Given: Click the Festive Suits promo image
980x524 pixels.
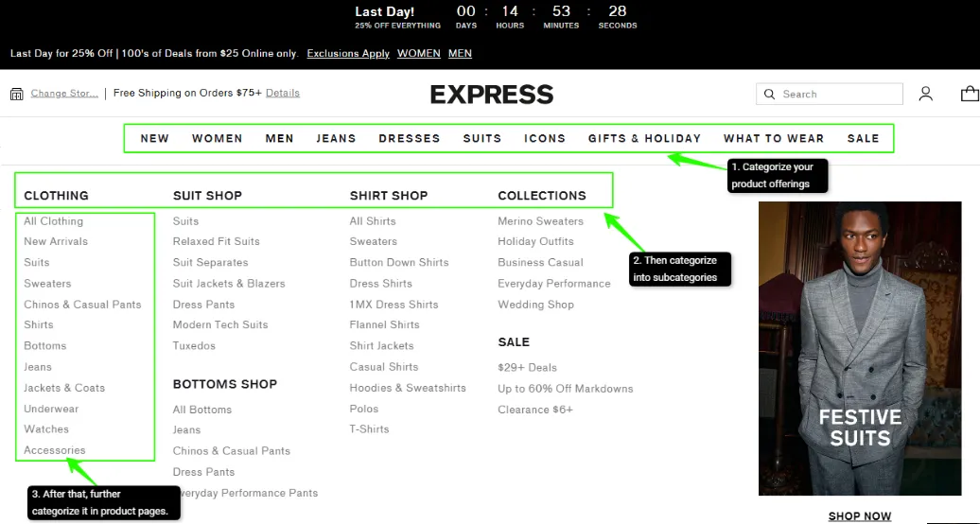Looking at the screenshot, I should [860, 348].
